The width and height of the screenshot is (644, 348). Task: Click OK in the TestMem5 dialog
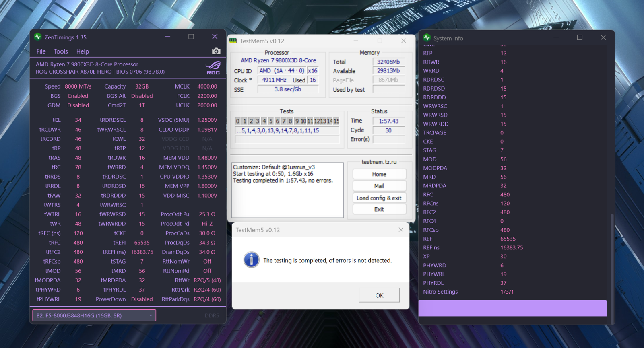[x=380, y=295]
